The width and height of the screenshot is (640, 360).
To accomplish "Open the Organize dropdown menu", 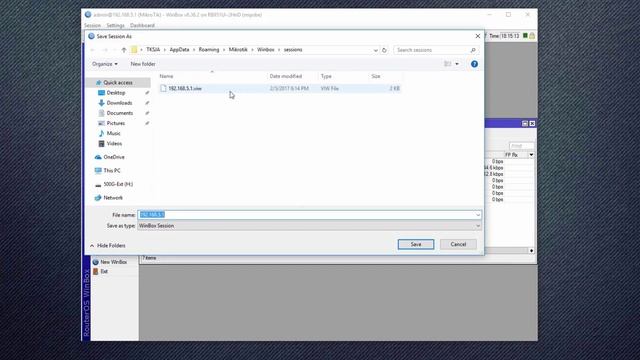I will 104,64.
